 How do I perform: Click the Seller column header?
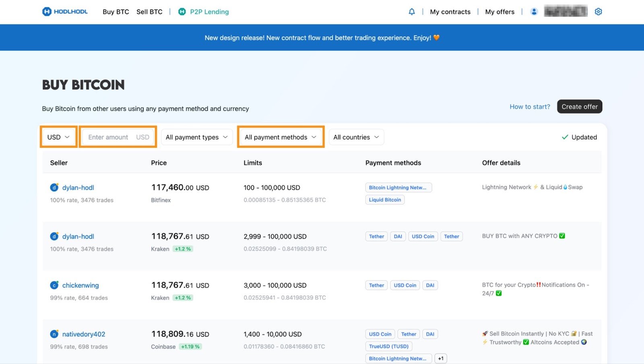(59, 163)
